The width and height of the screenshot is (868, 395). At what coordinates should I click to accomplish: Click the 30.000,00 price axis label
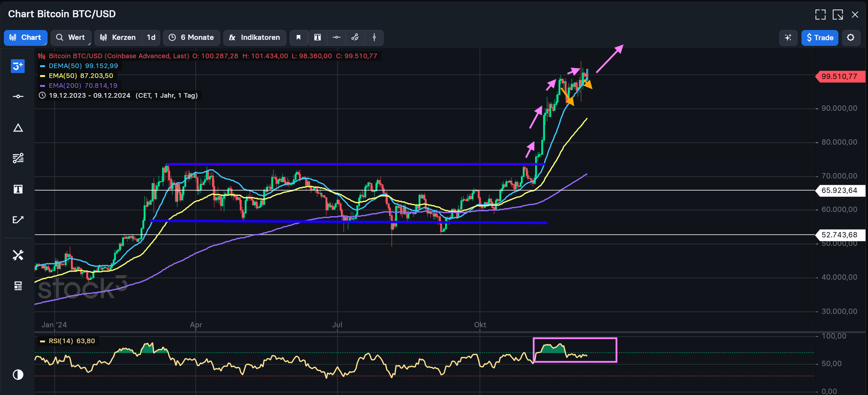(x=839, y=311)
